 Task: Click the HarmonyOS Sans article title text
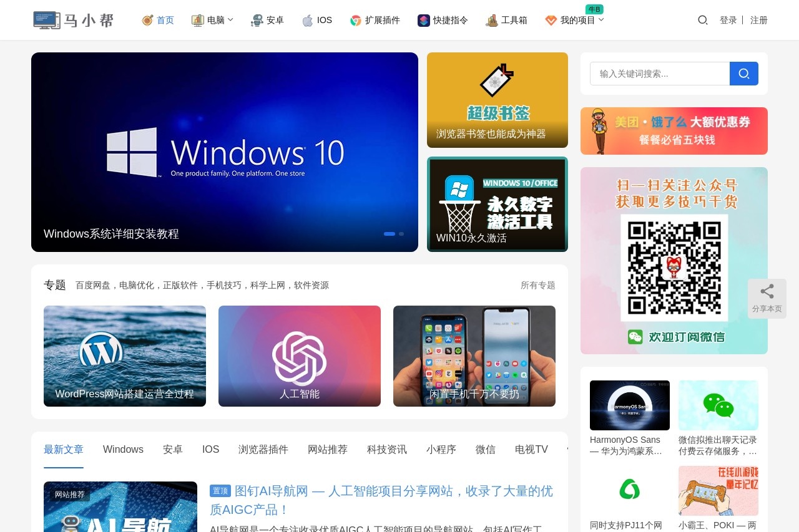pos(626,445)
